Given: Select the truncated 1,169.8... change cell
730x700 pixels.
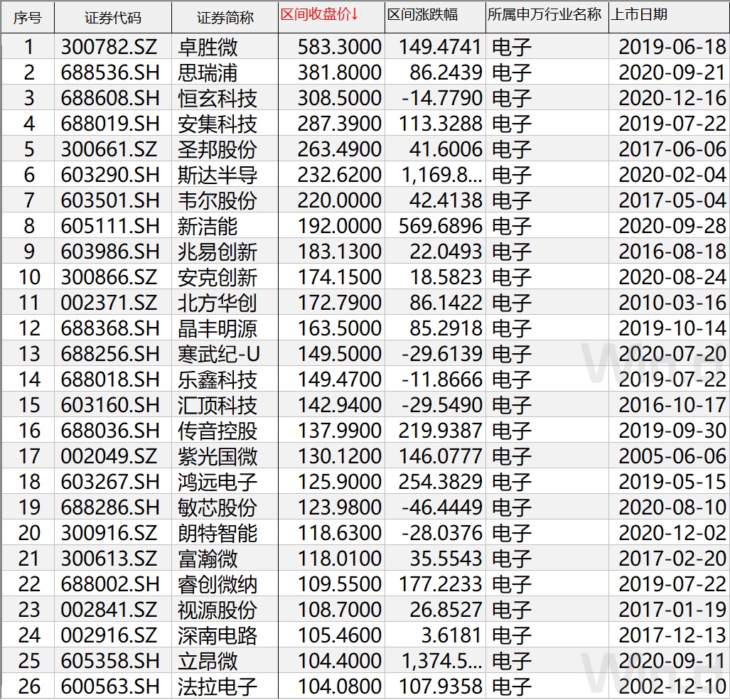Looking at the screenshot, I should click(434, 176).
